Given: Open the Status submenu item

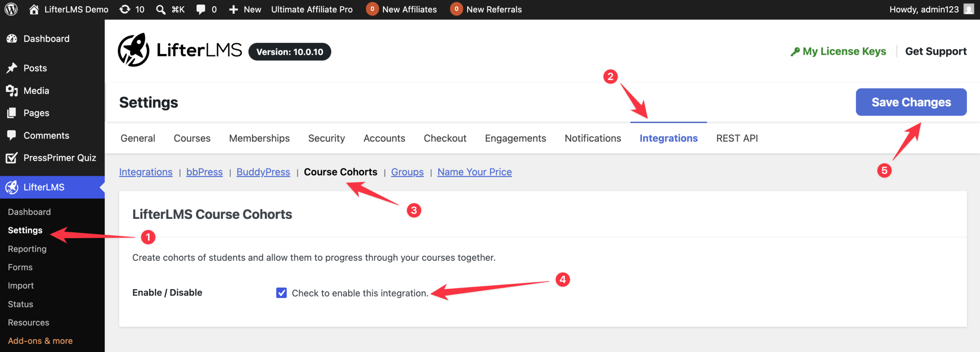Looking at the screenshot, I should click(x=21, y=304).
